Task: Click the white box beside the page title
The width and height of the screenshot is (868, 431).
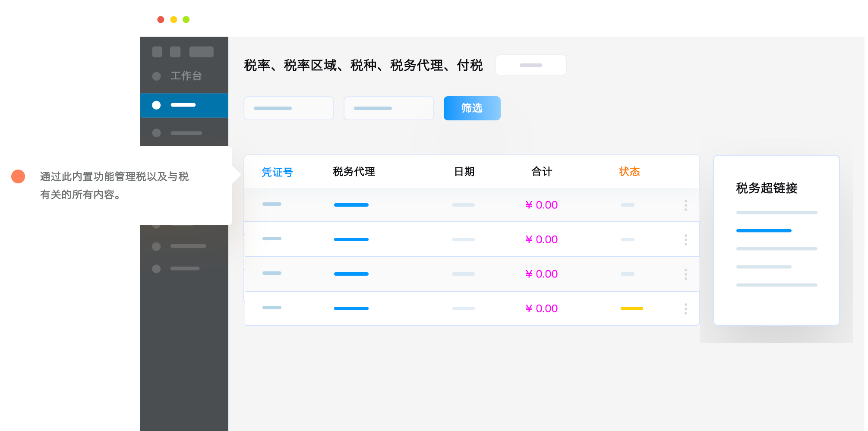Action: [x=531, y=65]
